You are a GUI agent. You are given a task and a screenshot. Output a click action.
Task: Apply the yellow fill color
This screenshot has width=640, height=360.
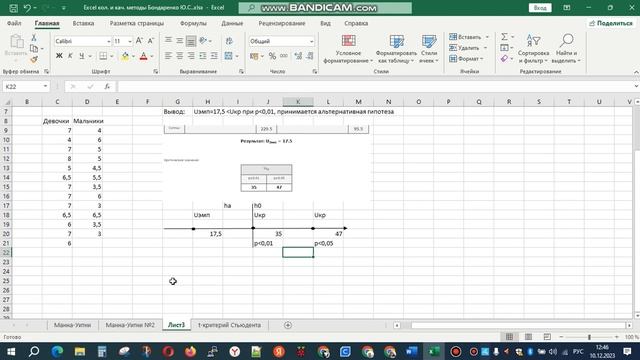(x=125, y=56)
